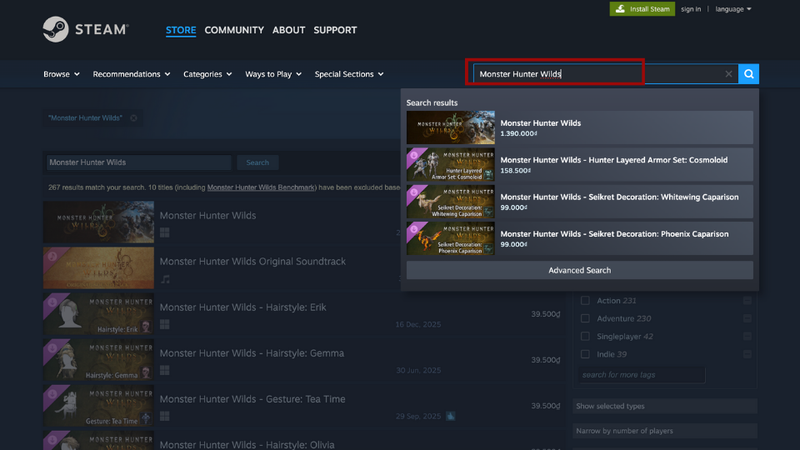The height and width of the screenshot is (450, 800).
Task: Open the Monster Hunter Wilds Benchmark link
Action: 261,187
